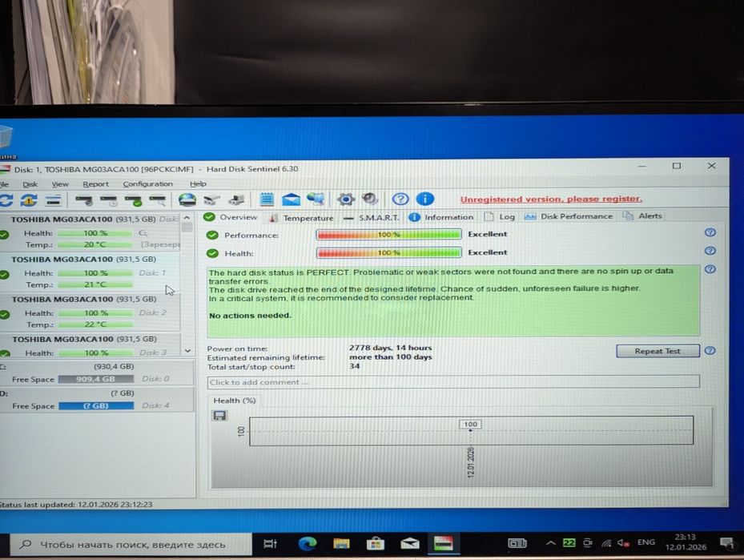Open the Mail app from the taskbar
The width and height of the screenshot is (744, 560).
tap(409, 543)
